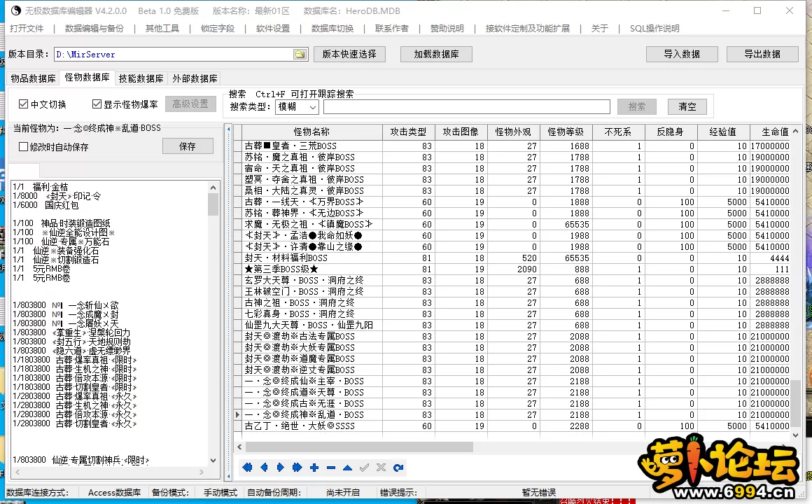Click drop entry 1/6000 国庆红包
Screen dimensions: 812x504
(45, 205)
